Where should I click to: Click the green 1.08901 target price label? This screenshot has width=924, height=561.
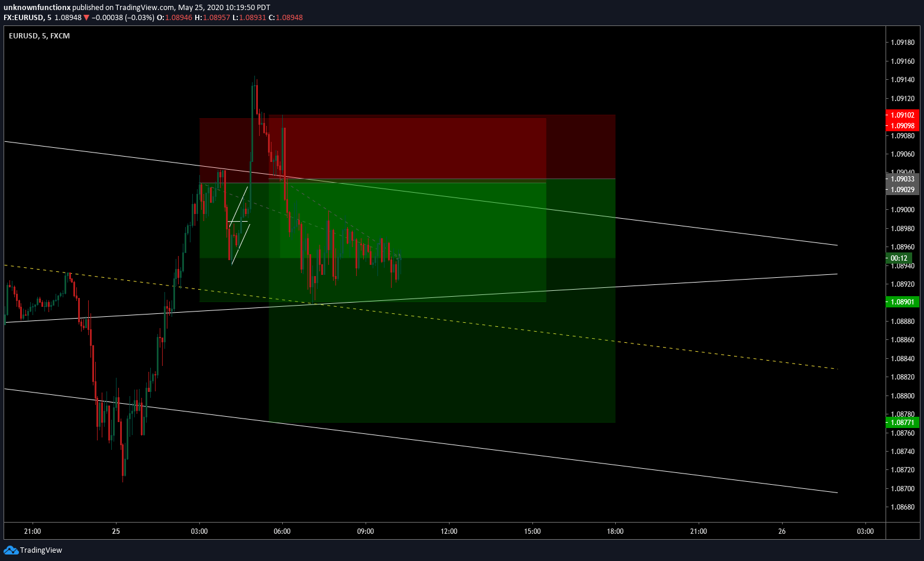902,302
